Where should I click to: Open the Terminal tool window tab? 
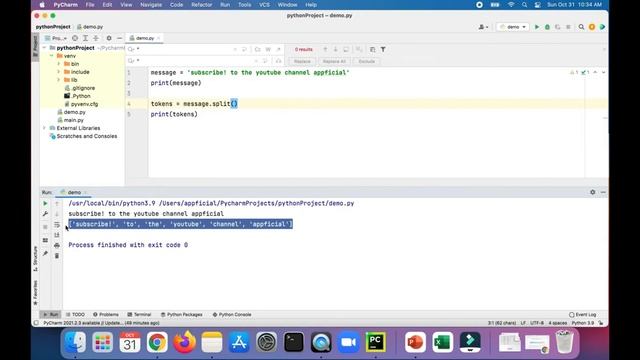[139, 315]
